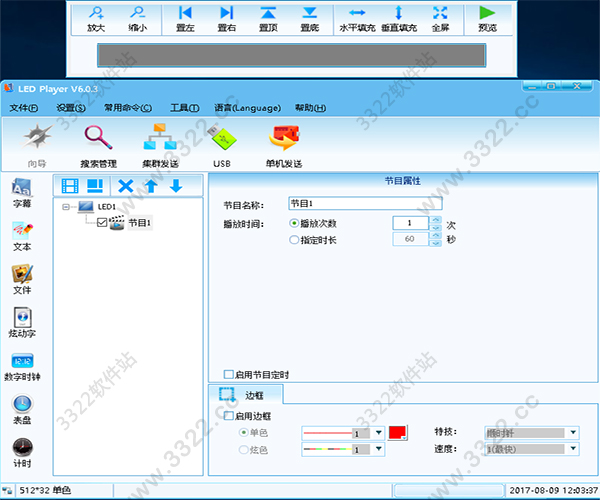Open the 速度 speed dropdown
The width and height of the screenshot is (600, 500).
click(573, 449)
